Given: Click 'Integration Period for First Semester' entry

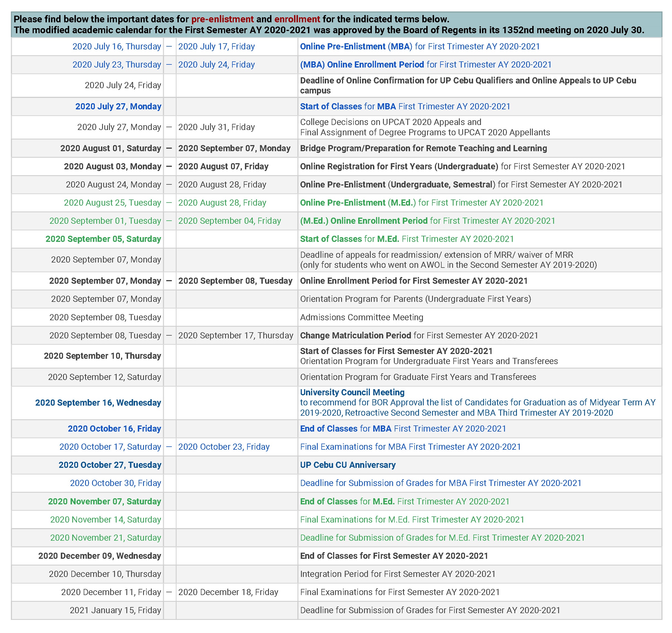Looking at the screenshot, I should coord(398,574).
